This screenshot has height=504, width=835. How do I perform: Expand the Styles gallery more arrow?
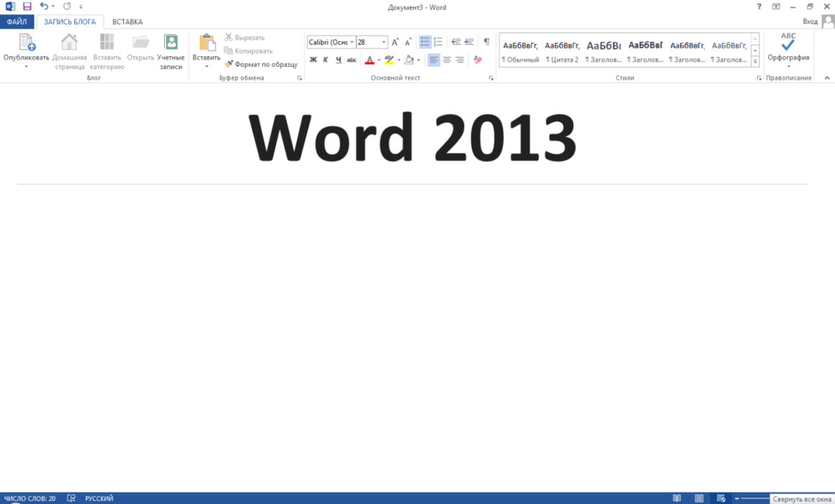[x=755, y=62]
